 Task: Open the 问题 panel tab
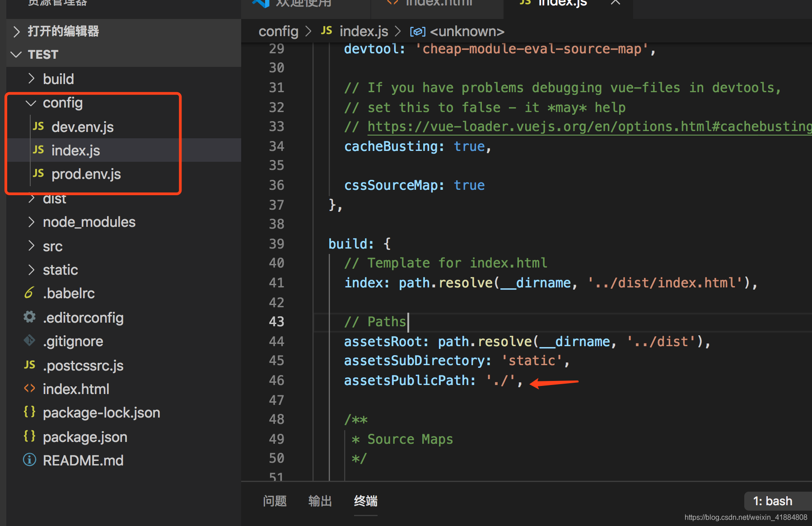coord(275,501)
